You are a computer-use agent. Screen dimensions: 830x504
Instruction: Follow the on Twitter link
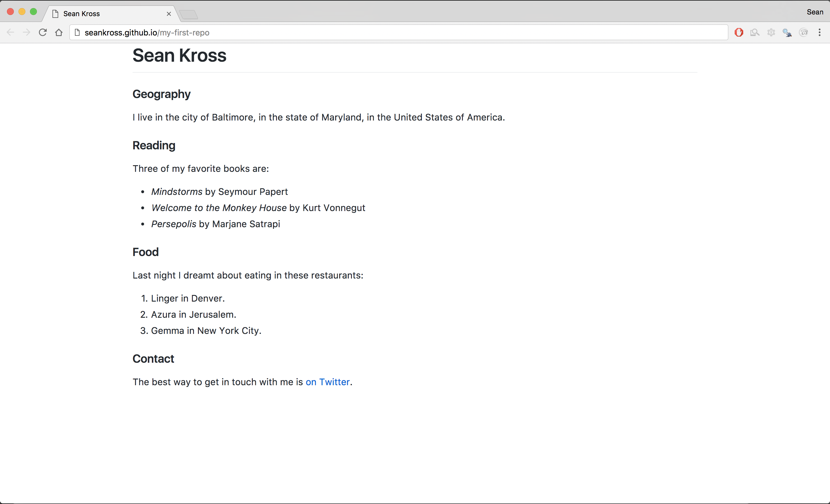coord(327,382)
